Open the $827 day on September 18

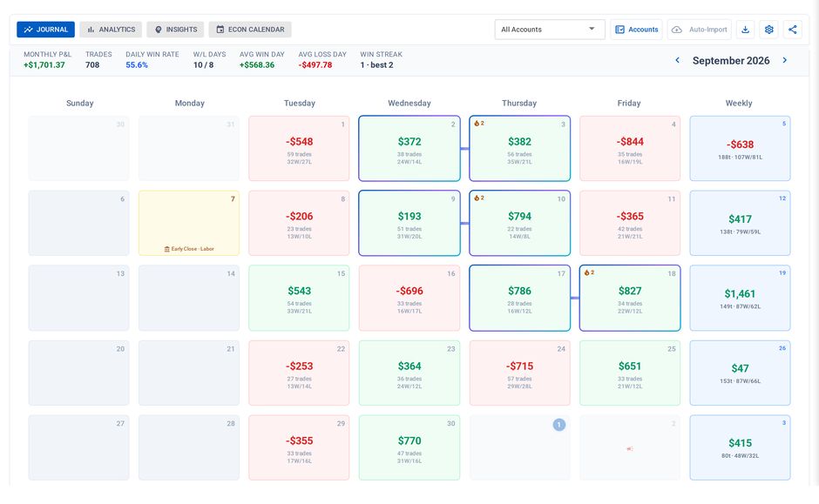tap(630, 298)
